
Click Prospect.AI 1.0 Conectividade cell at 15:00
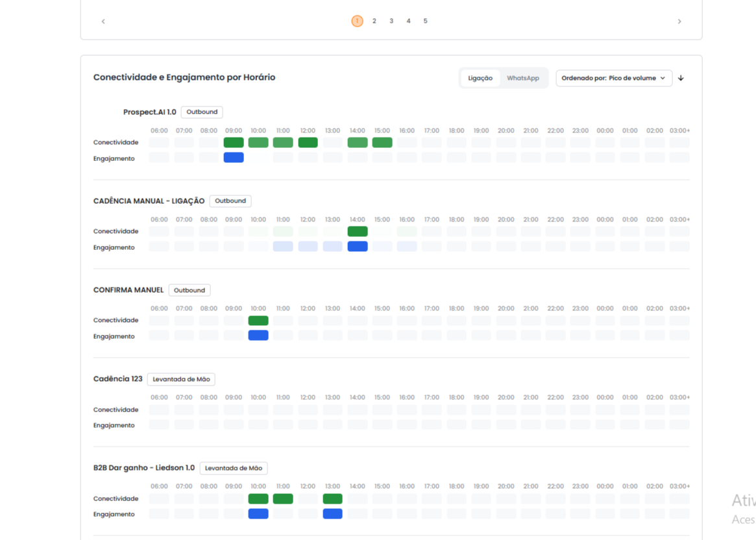382,143
